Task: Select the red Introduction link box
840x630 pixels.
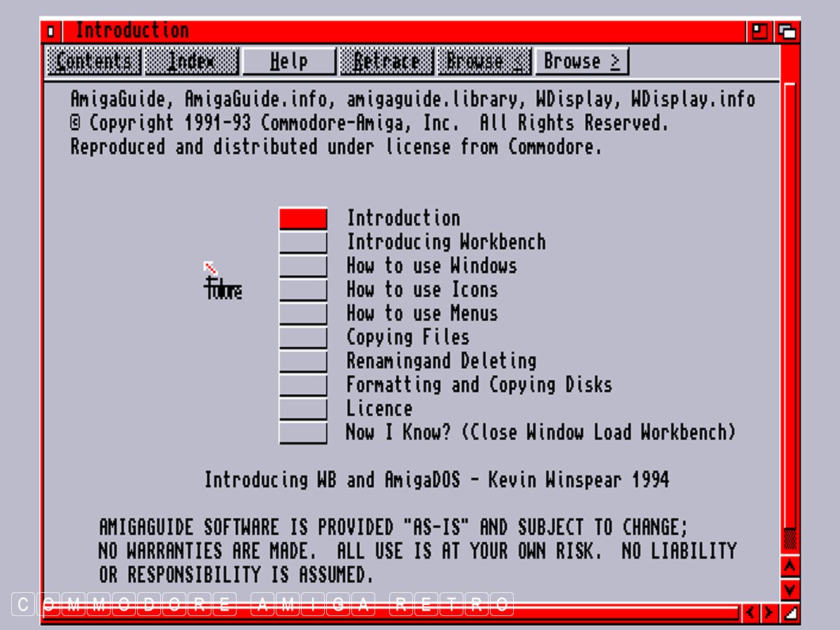Action: (303, 218)
